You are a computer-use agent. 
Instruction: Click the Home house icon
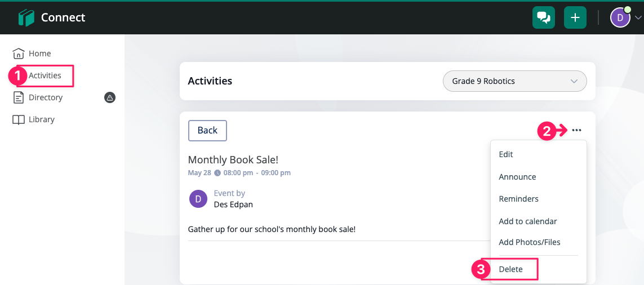(x=19, y=54)
